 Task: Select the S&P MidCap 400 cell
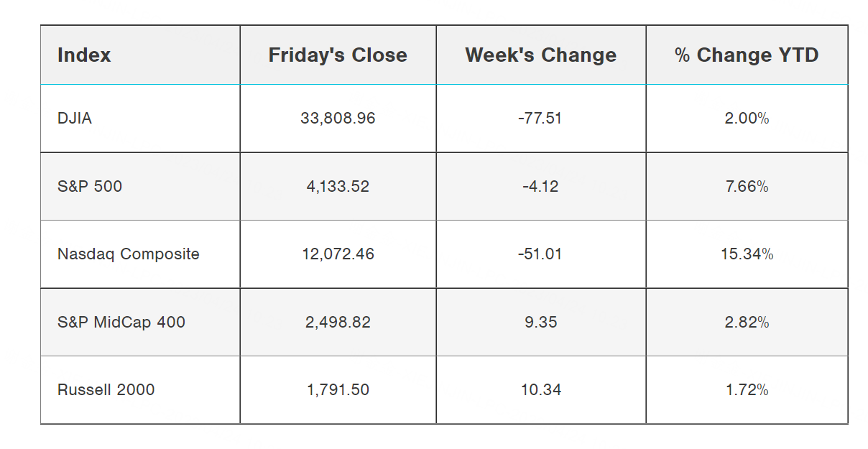(x=121, y=323)
